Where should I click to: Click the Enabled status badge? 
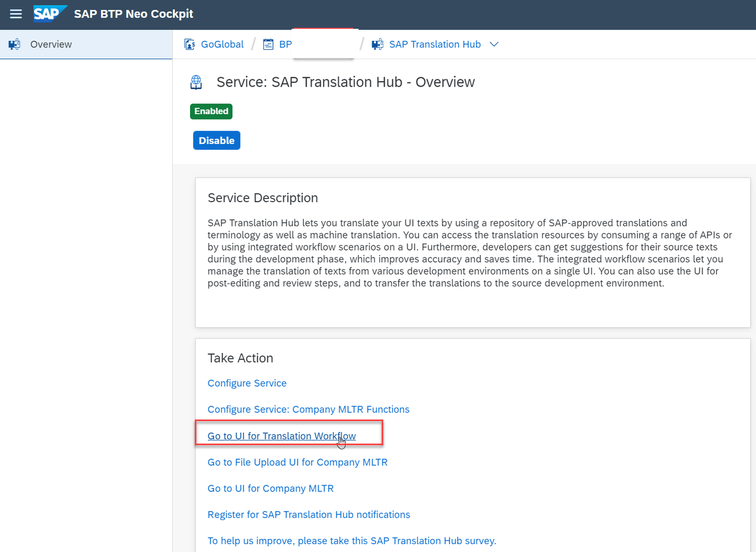click(x=211, y=111)
